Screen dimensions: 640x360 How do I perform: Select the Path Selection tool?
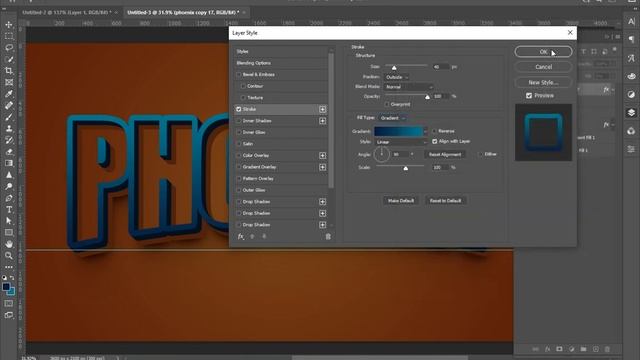[9, 221]
